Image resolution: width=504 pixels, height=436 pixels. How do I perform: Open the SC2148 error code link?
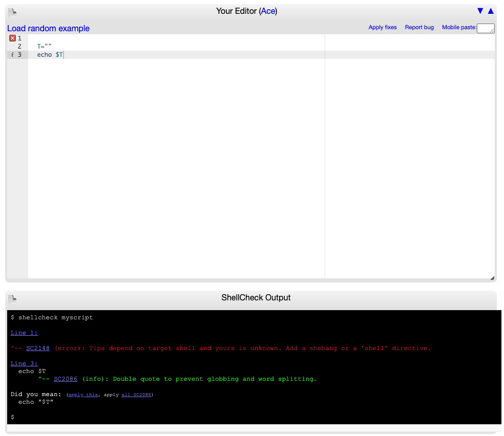click(x=38, y=348)
